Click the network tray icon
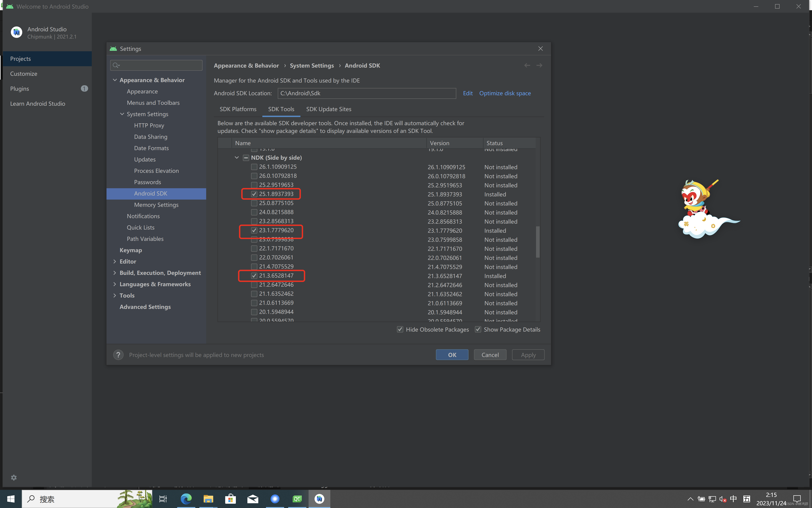Image resolution: width=812 pixels, height=508 pixels. tap(712, 499)
